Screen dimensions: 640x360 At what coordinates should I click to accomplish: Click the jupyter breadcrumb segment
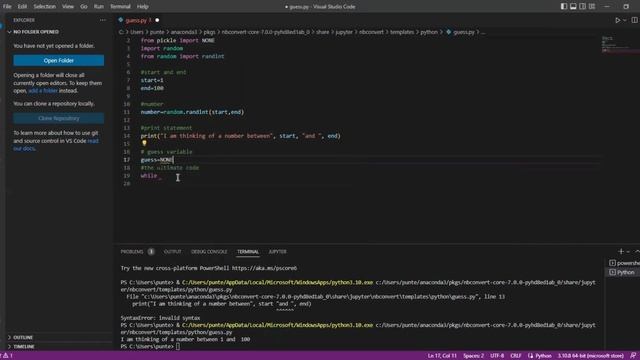(x=344, y=32)
